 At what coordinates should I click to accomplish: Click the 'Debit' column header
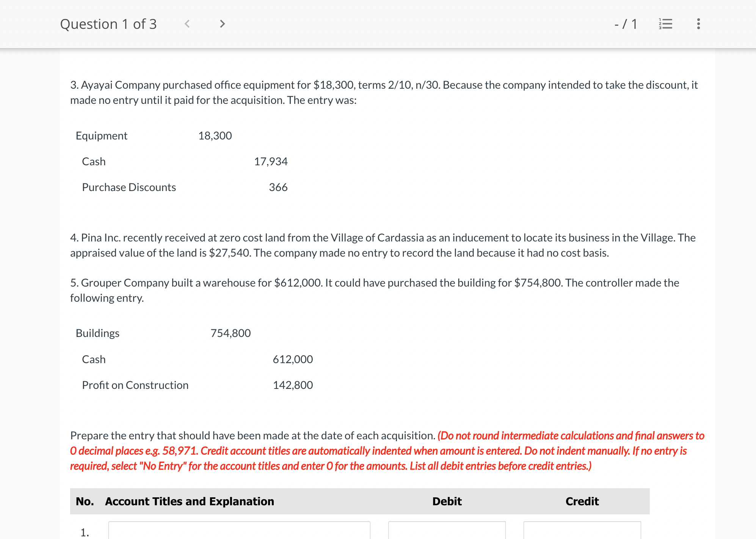coord(447,501)
